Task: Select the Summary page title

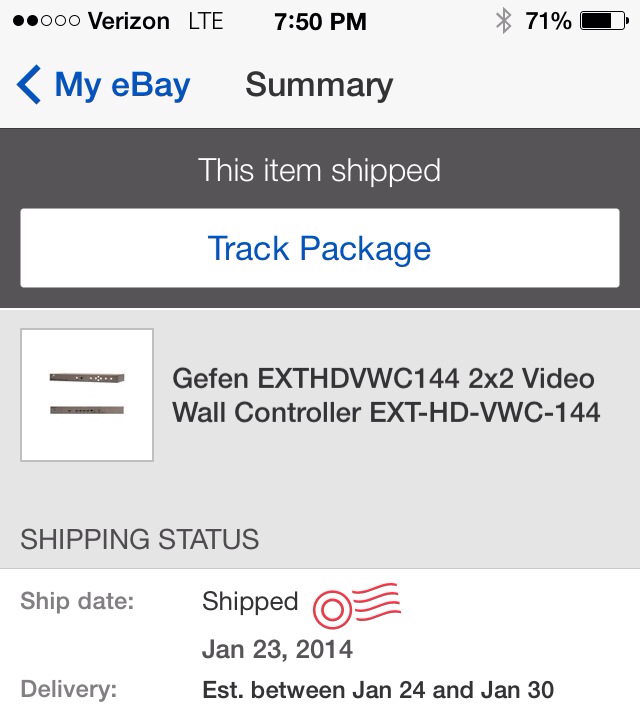Action: [319, 85]
